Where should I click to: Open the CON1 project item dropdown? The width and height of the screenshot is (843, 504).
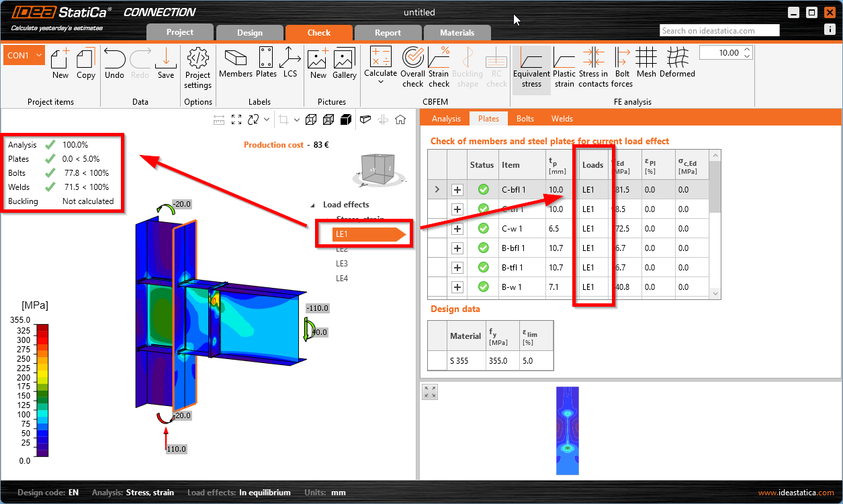pos(38,56)
